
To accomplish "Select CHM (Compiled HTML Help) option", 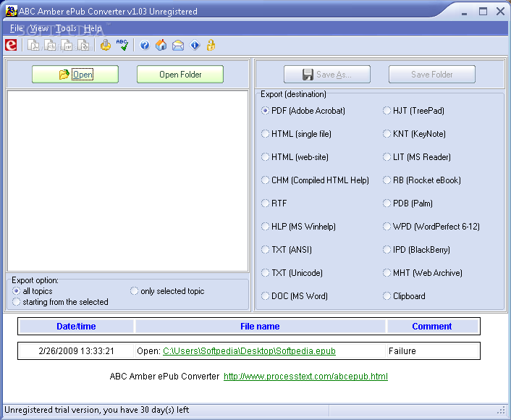I will [315, 180].
